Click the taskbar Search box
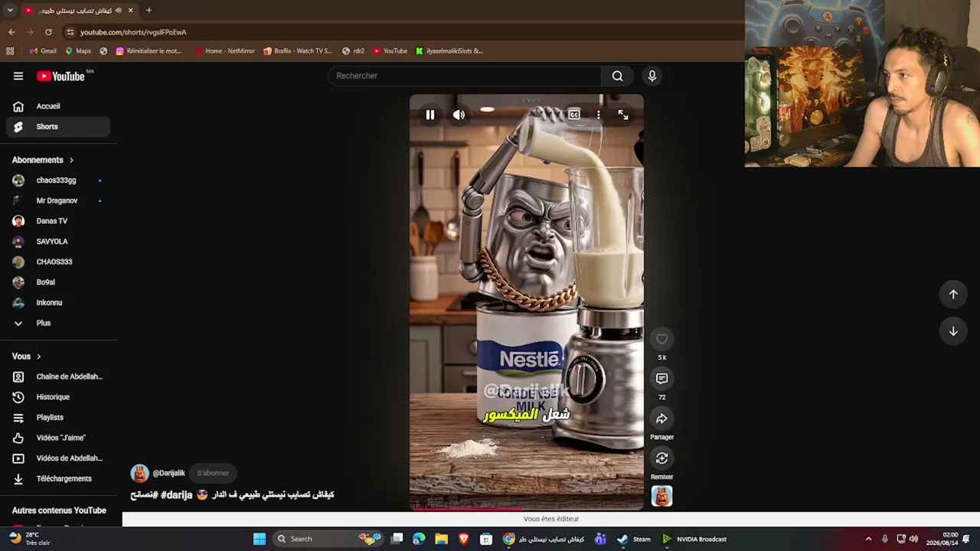Viewport: 980px width, 551px height. click(x=328, y=540)
